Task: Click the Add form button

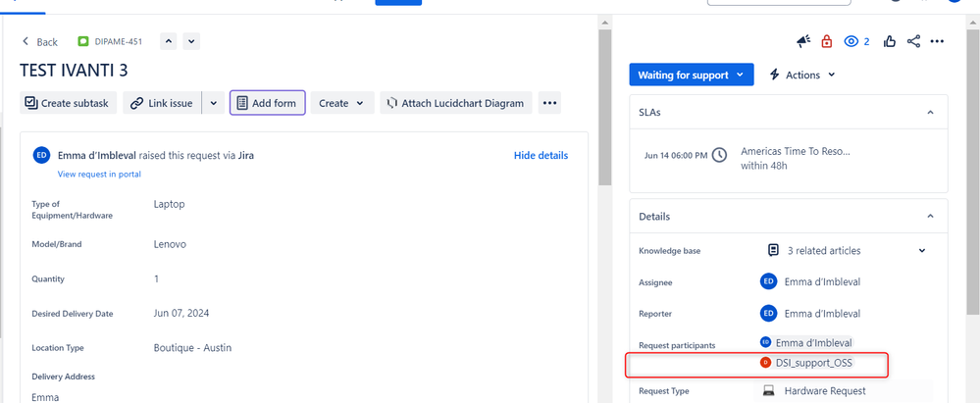Action: tap(268, 103)
